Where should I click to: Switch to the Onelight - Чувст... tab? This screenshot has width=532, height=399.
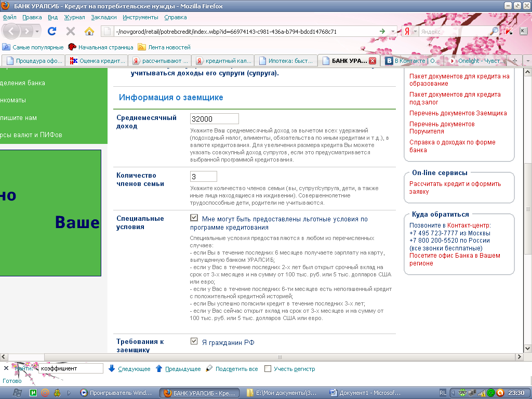475,61
